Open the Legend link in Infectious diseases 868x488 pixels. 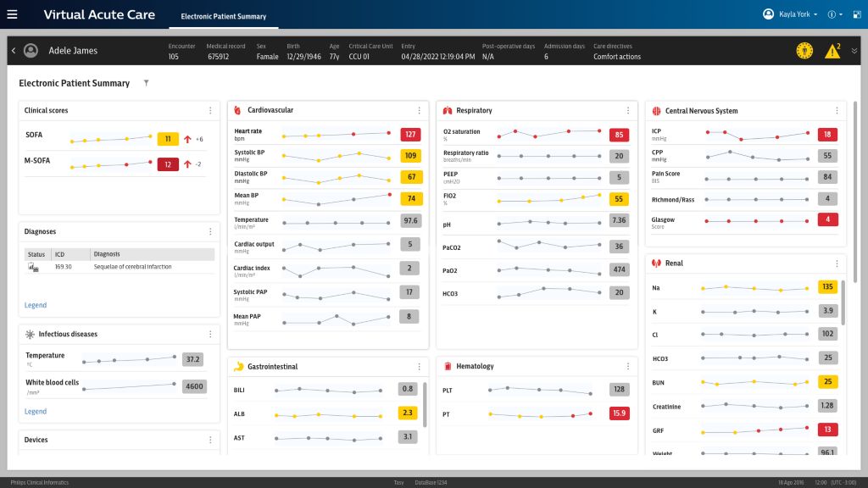pos(36,411)
